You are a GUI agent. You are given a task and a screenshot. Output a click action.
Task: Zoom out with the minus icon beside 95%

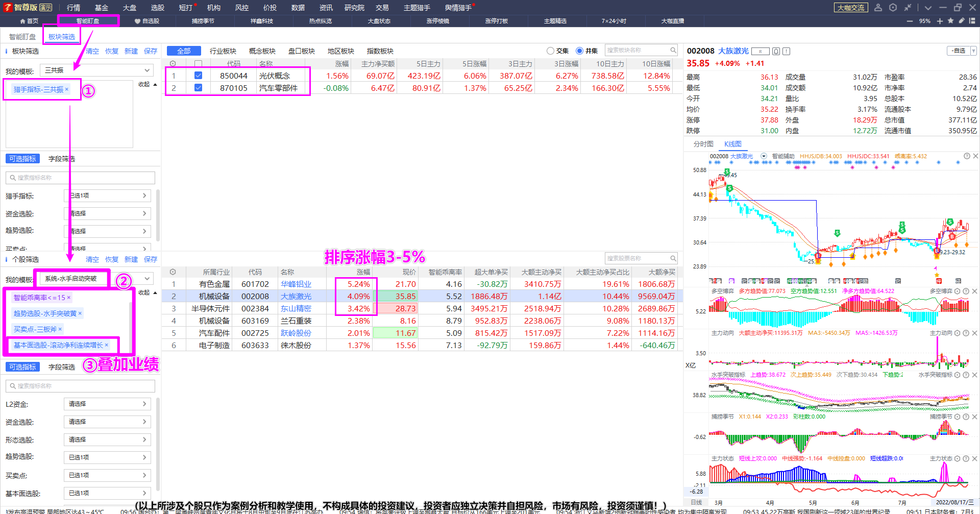coord(910,21)
